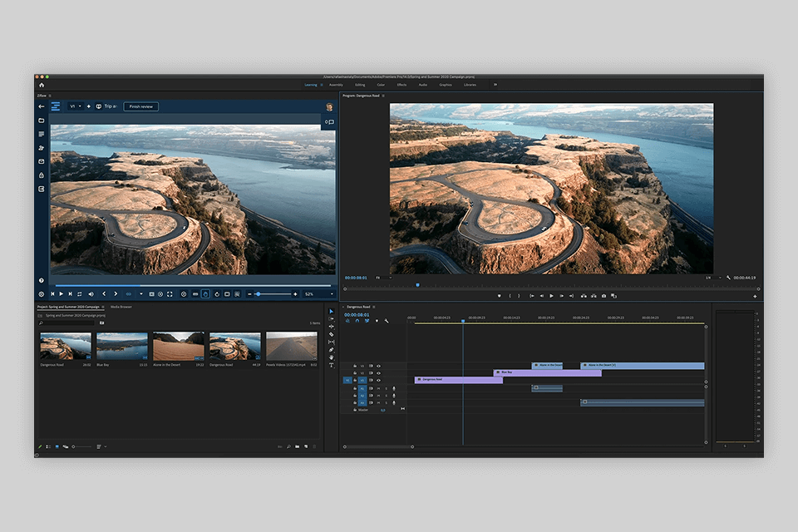This screenshot has width=798, height=532.
Task: Open the folder icon in Zflow sidebar
Action: point(42,121)
